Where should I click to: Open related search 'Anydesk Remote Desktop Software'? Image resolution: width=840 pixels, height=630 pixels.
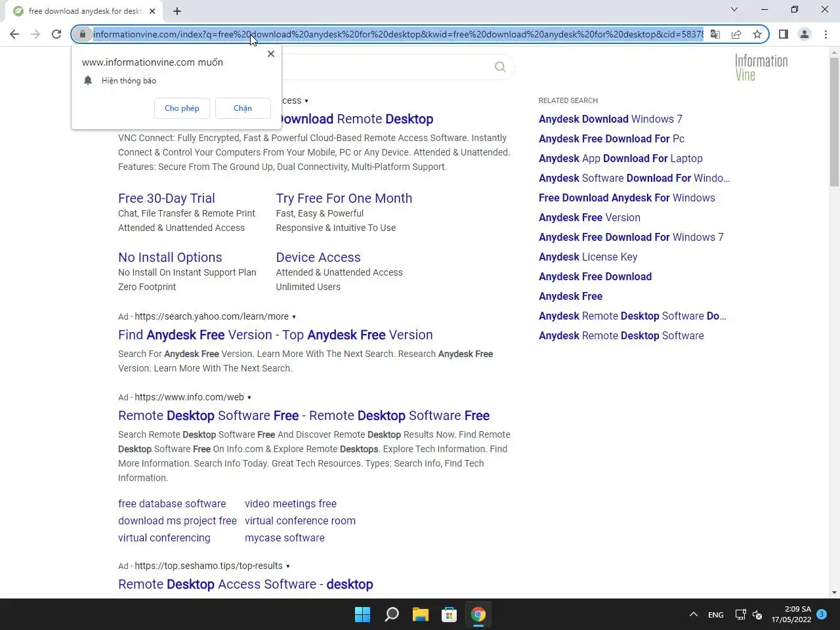tap(621, 335)
